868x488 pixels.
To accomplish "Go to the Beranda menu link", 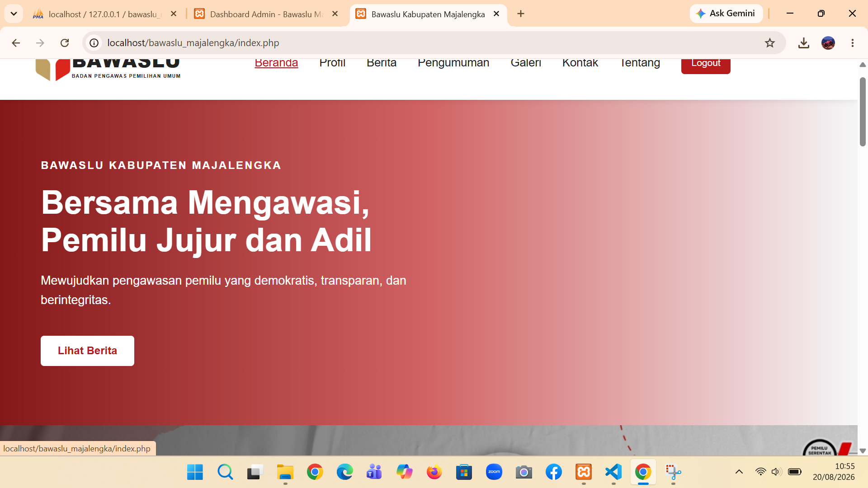I will pyautogui.click(x=276, y=63).
